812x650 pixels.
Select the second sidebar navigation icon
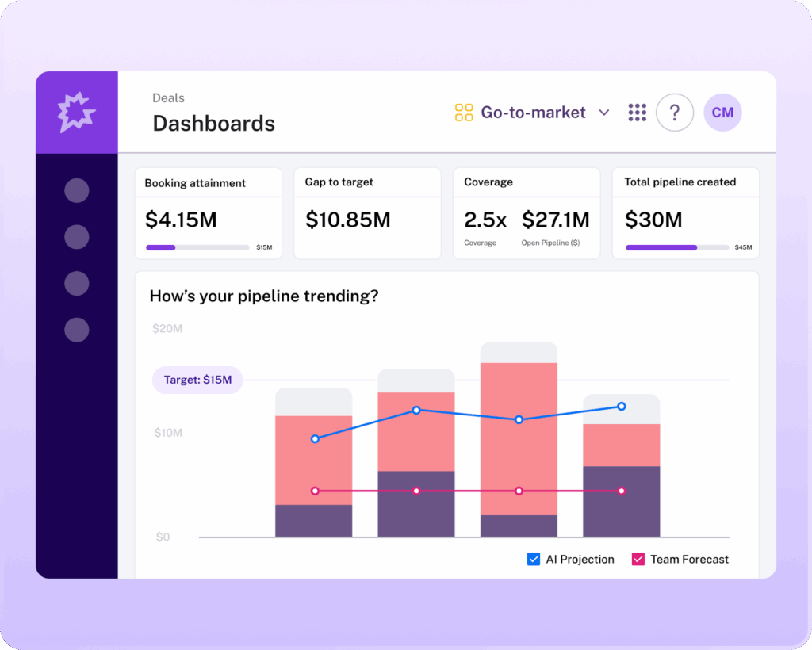[x=76, y=236]
